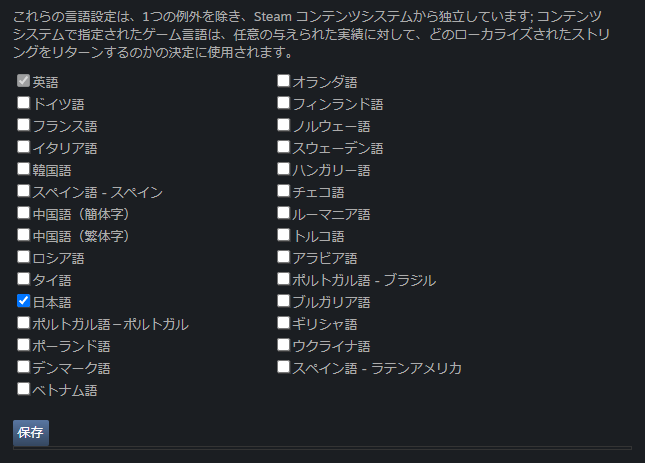Viewport: 645px width, 463px height.
Task: Click the disabled 英語 checkbox
Action: click(x=23, y=80)
